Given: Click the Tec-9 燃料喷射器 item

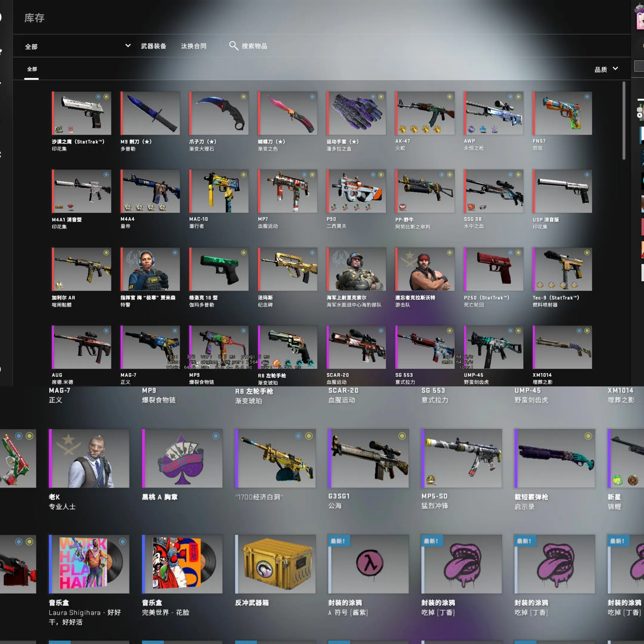Looking at the screenshot, I should pos(562,269).
